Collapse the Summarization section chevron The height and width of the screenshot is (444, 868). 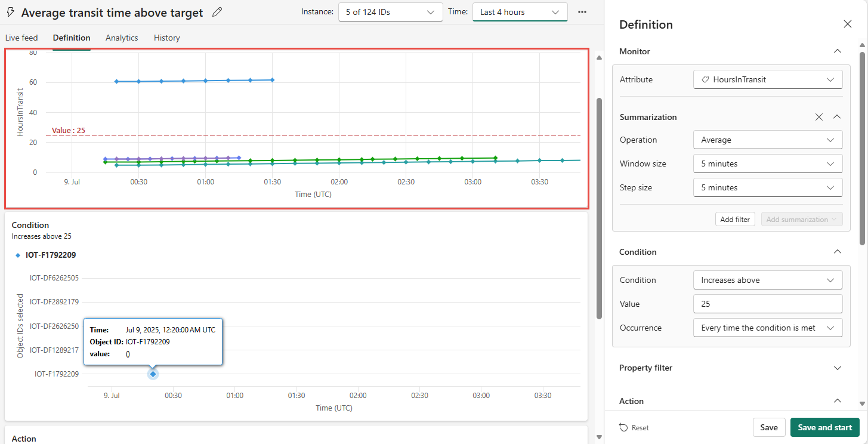(x=837, y=117)
